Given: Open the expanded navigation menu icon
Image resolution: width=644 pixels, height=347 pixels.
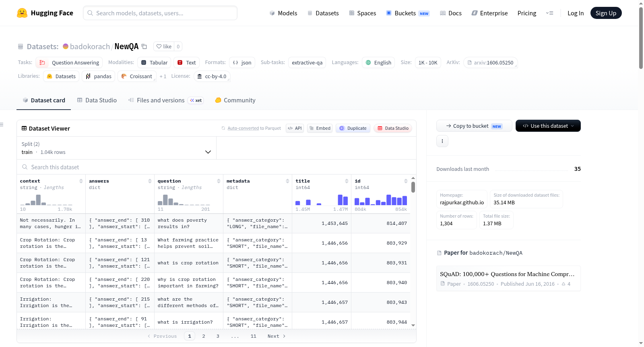Looking at the screenshot, I should (x=549, y=13).
